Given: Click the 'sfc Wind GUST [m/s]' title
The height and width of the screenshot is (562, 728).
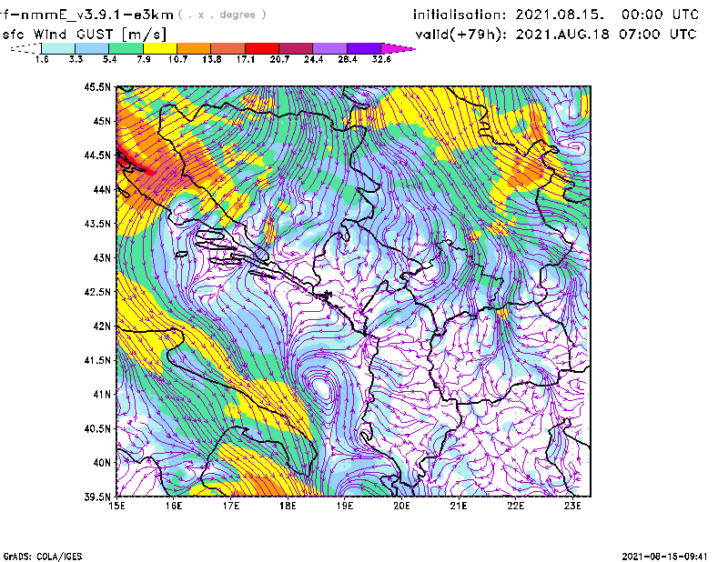Looking at the screenshot, I should coord(84,35).
